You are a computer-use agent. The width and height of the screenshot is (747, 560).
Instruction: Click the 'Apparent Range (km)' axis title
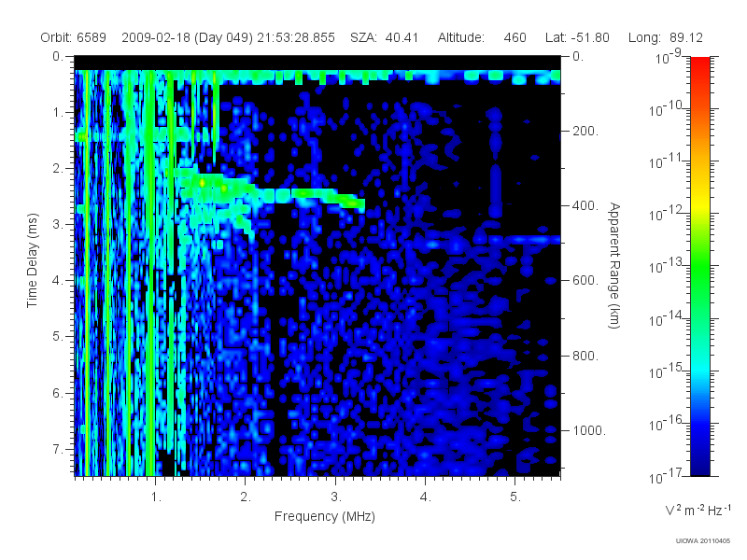click(x=614, y=265)
